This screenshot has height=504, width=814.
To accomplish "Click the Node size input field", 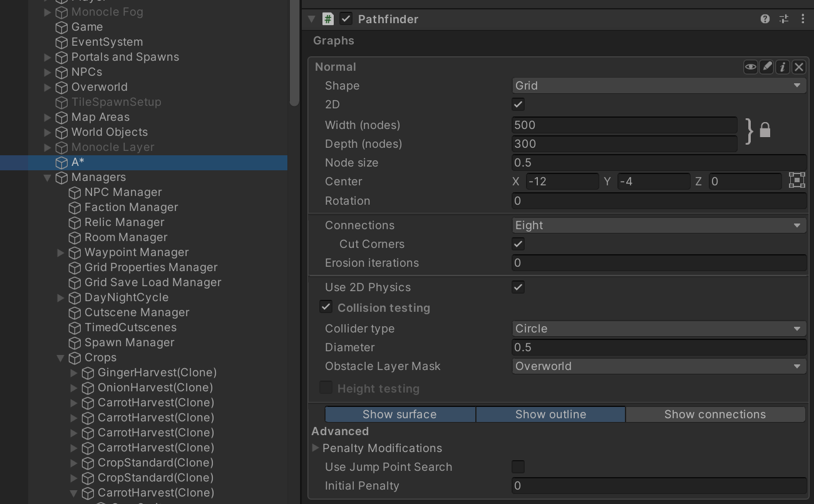I will (659, 162).
